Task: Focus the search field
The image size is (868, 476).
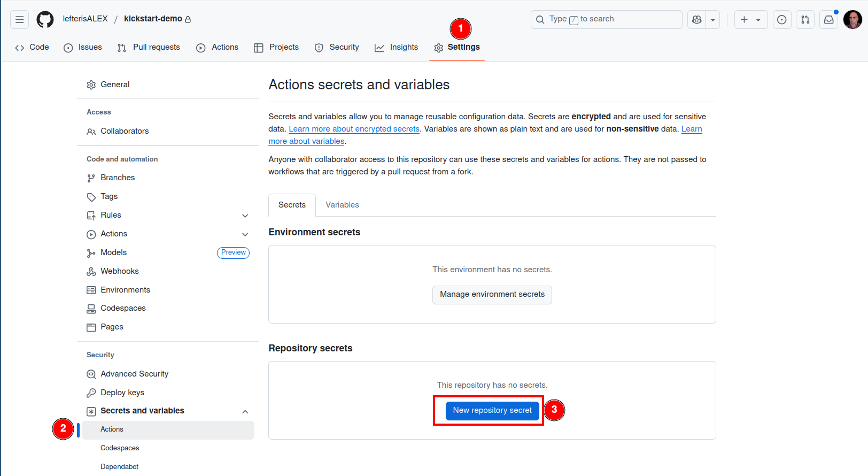Action: click(606, 19)
